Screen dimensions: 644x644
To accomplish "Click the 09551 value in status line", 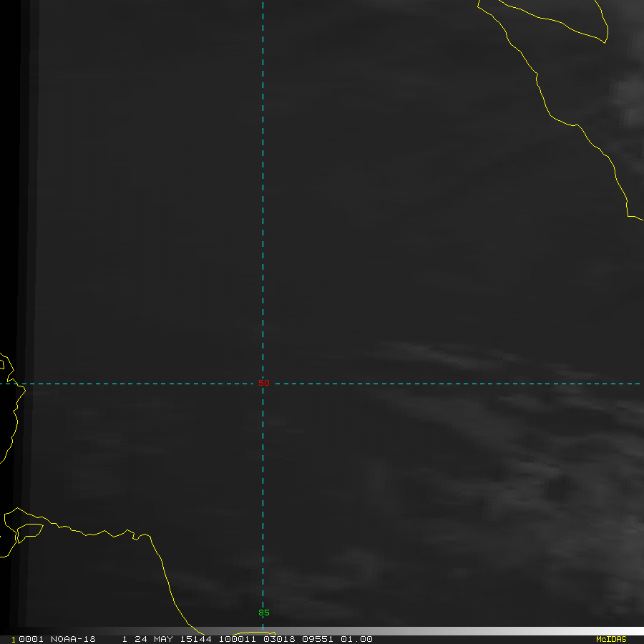I will click(317, 639).
